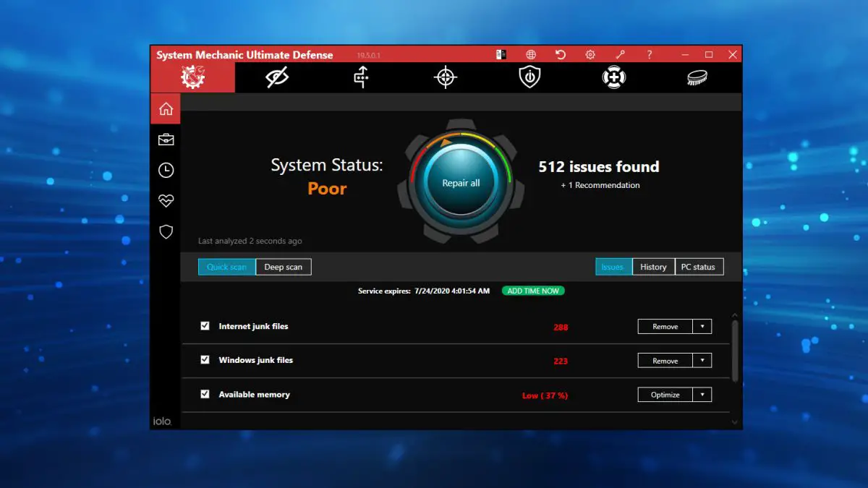The image size is (868, 488).
Task: Maximize the System Mechanic window
Action: tap(709, 54)
